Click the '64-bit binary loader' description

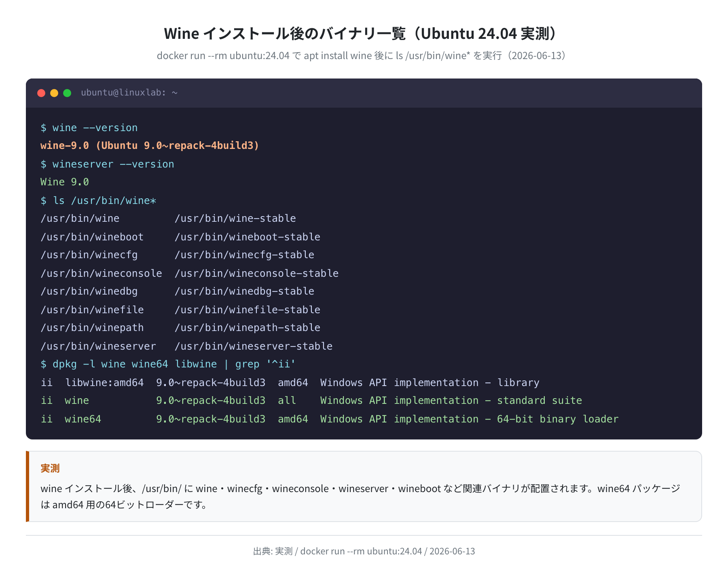click(558, 419)
